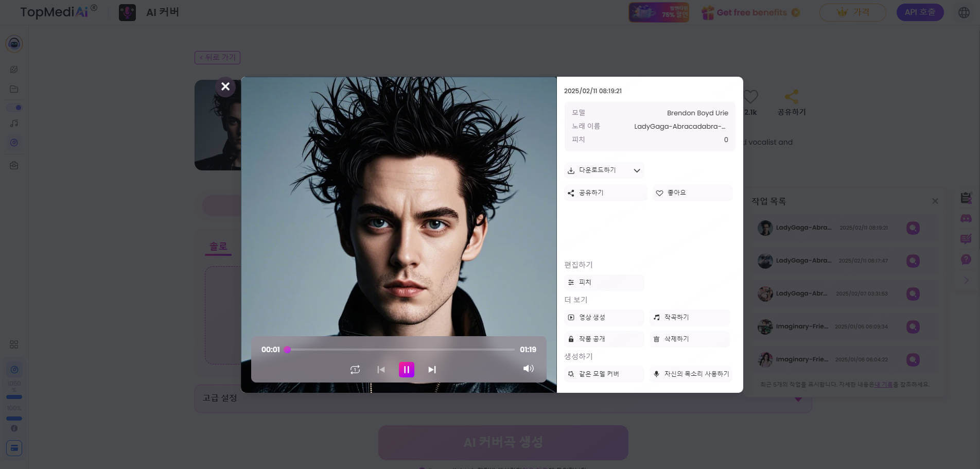Viewport: 980px width, 469px height.
Task: Click the 공유하기 share button in dialog
Action: (605, 193)
